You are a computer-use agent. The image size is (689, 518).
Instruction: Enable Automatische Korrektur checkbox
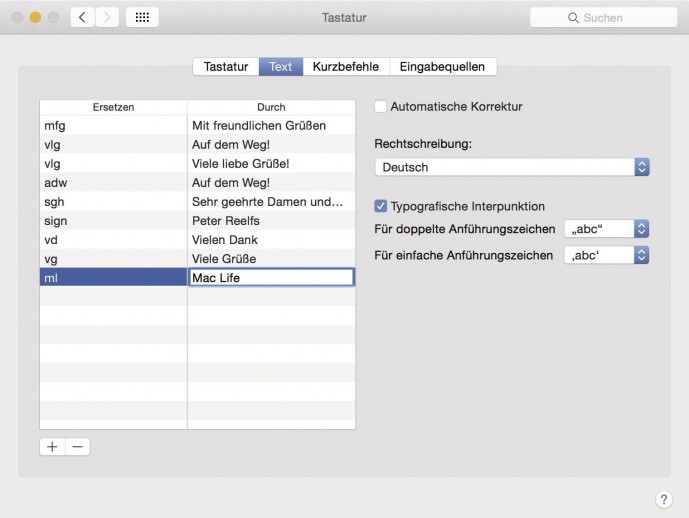(x=381, y=106)
